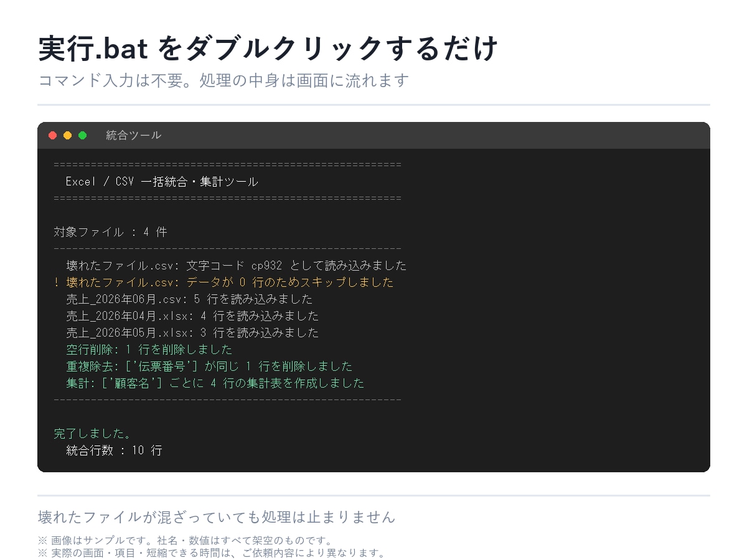Click the line 統合行数 : 10 行
This screenshot has height=560, width=747.
(114, 450)
